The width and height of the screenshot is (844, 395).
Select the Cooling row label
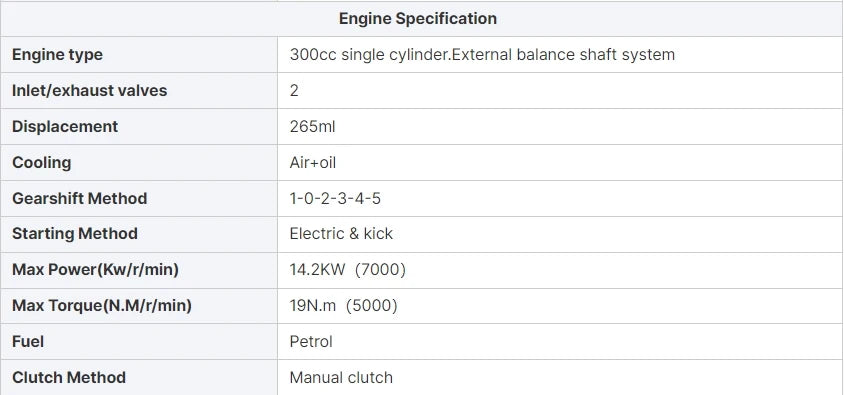[x=41, y=163]
